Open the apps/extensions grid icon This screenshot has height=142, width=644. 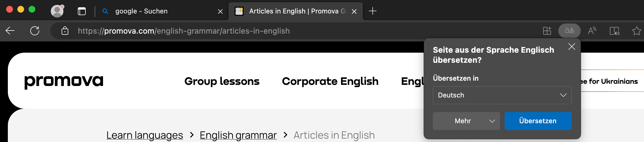coord(547,31)
